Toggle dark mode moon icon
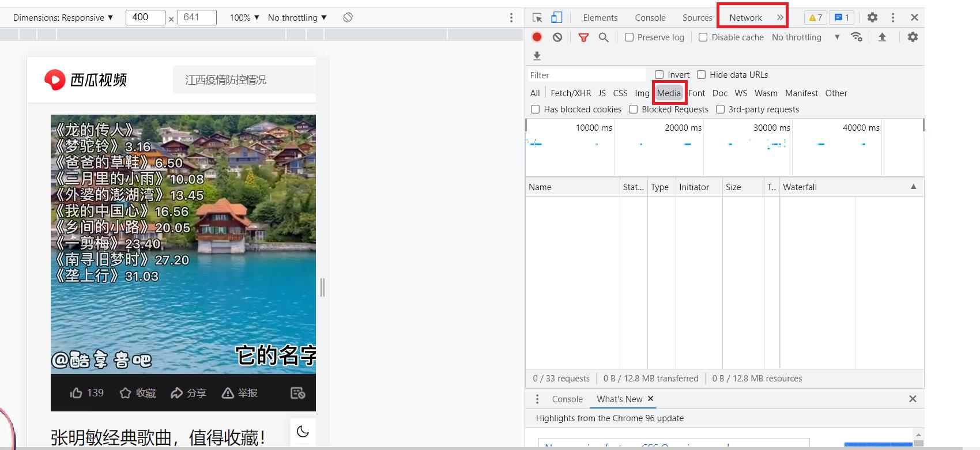The height and width of the screenshot is (450, 980). (303, 431)
